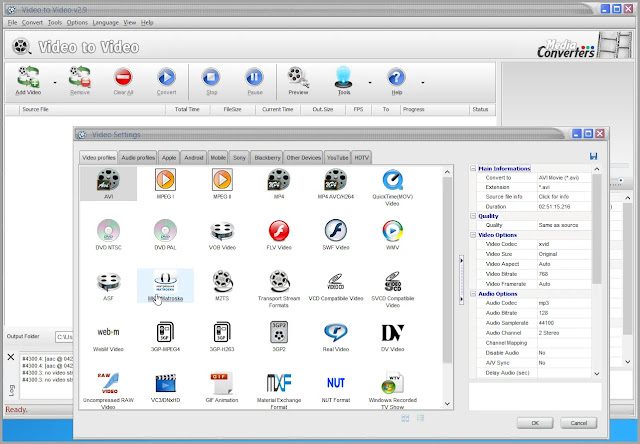Collapse the Video Options section
The width and height of the screenshot is (640, 444).
point(473,235)
